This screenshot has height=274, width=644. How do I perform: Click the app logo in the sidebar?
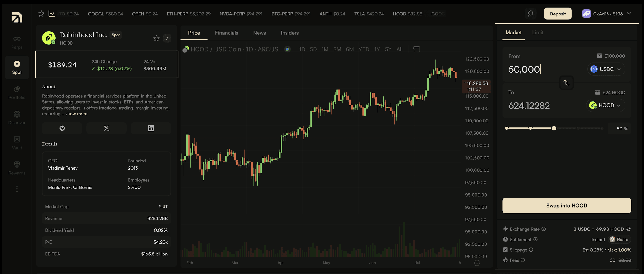[x=17, y=17]
